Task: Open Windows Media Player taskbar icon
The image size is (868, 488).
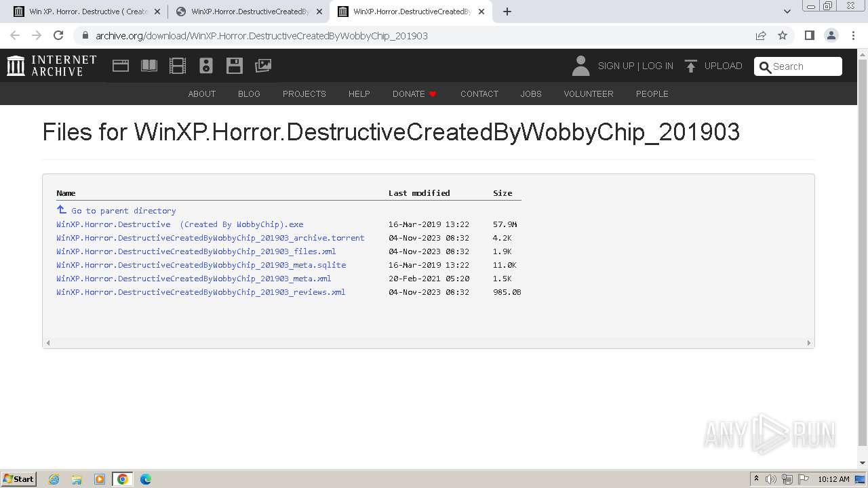Action: coord(100,479)
